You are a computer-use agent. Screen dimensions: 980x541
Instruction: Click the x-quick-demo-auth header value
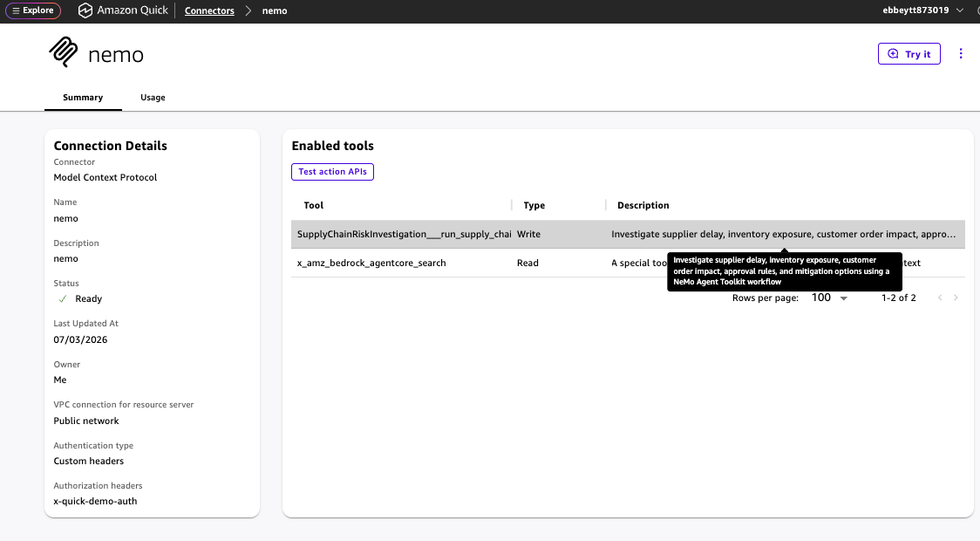pyautogui.click(x=95, y=501)
